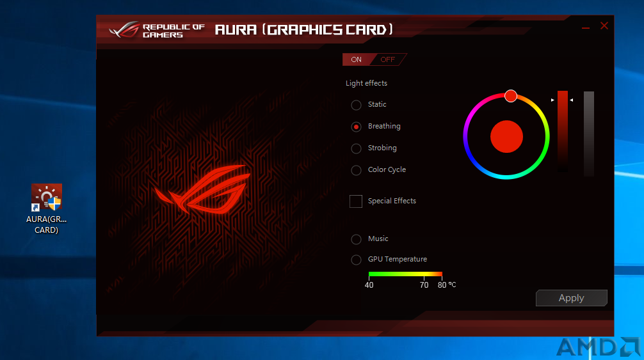This screenshot has height=360, width=644.
Task: Click the left-pointing arrow marker on brightness slider
Action: pos(571,100)
